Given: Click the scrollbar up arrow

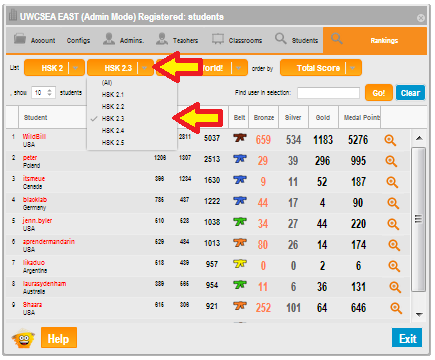Looking at the screenshot, I should tap(419, 138).
